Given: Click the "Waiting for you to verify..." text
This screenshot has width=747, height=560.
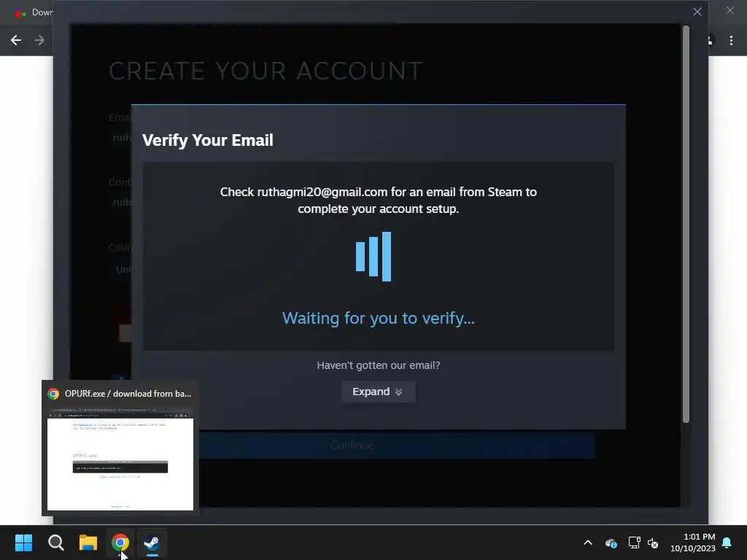Looking at the screenshot, I should click(379, 318).
